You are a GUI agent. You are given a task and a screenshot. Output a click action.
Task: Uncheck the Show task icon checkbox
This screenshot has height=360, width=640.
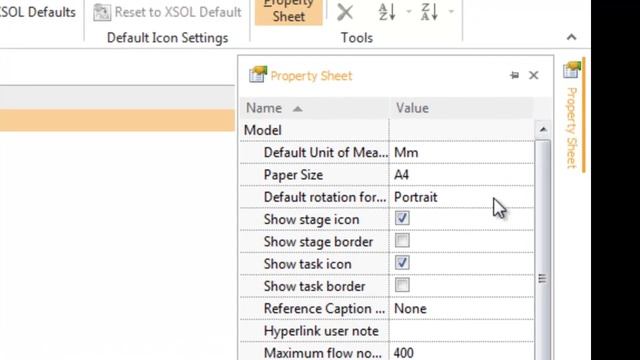pyautogui.click(x=402, y=263)
